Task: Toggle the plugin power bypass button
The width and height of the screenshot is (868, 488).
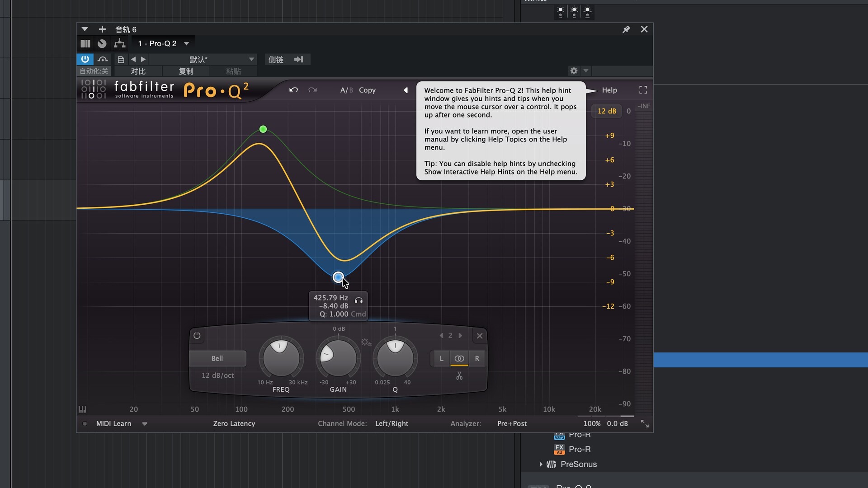Action: [85, 59]
